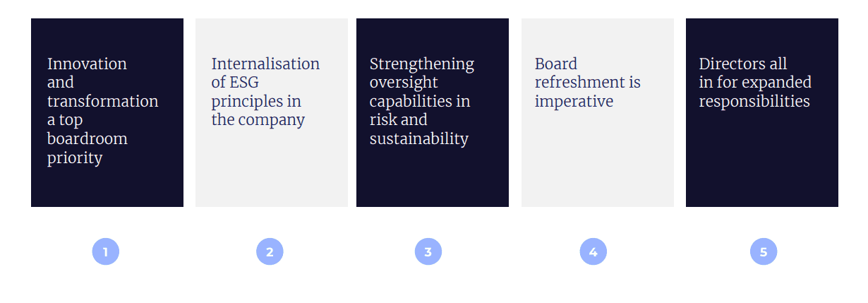Click the 'refreshment is imperative' text

tap(587, 92)
